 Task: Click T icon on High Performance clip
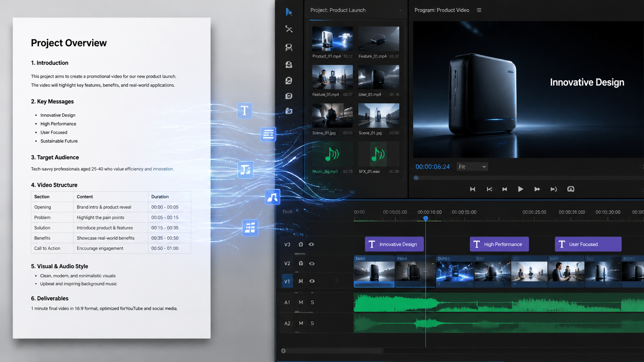[476, 244]
